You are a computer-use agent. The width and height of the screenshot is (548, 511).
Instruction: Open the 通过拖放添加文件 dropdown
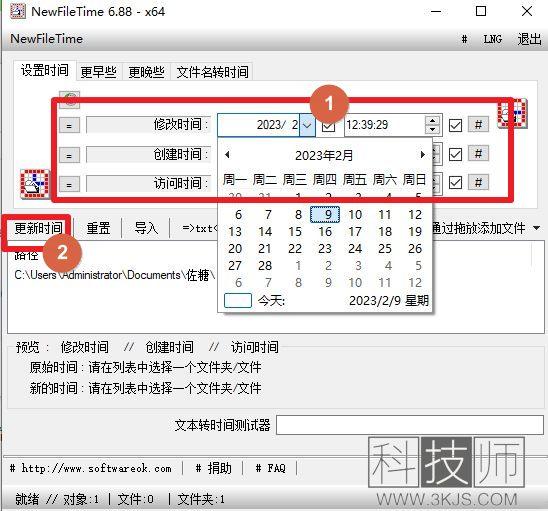[537, 228]
